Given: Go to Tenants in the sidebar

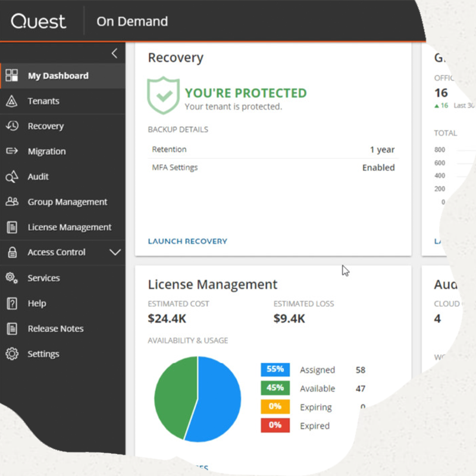Looking at the screenshot, I should pyautogui.click(x=62, y=101).
